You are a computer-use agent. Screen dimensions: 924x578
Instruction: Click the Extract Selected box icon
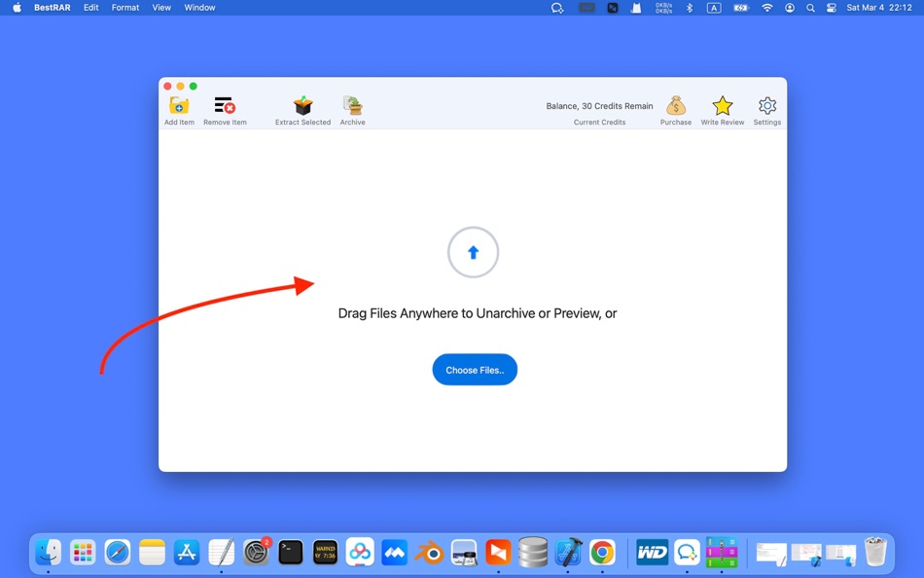[302, 107]
